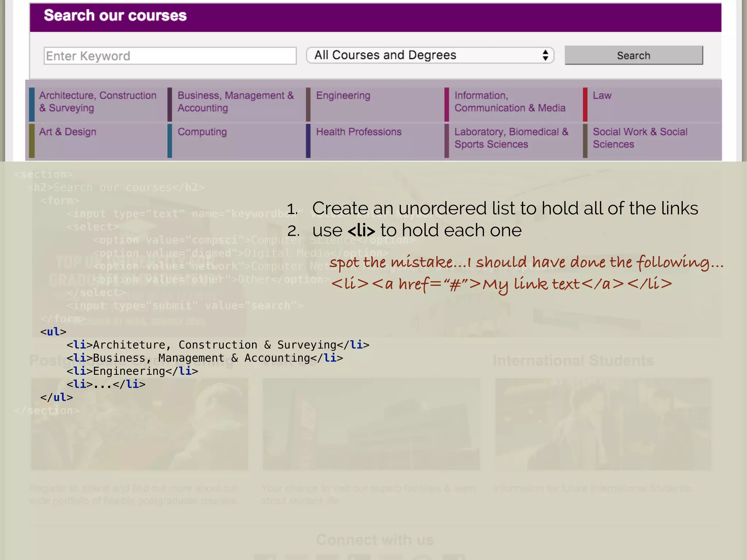Open Social Work & Social Sciences link

click(640, 138)
